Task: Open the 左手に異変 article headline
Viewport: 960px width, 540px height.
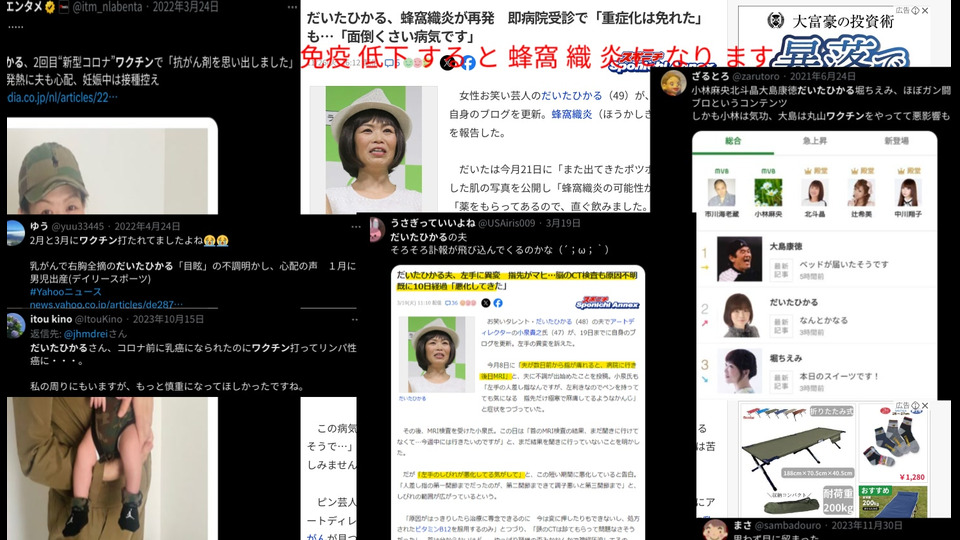Action: (x=517, y=280)
